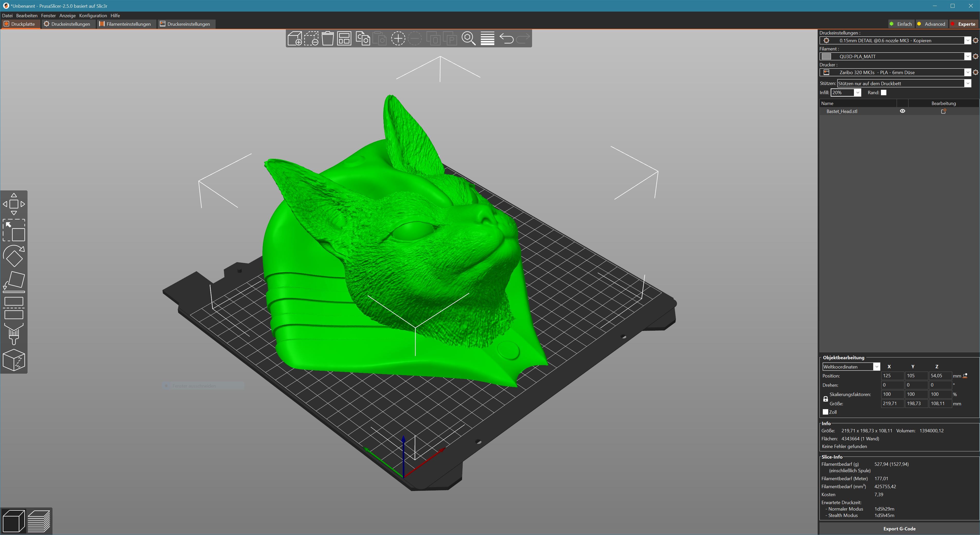Expand the Infill percentage dropdown
980x535 pixels.
(x=858, y=92)
